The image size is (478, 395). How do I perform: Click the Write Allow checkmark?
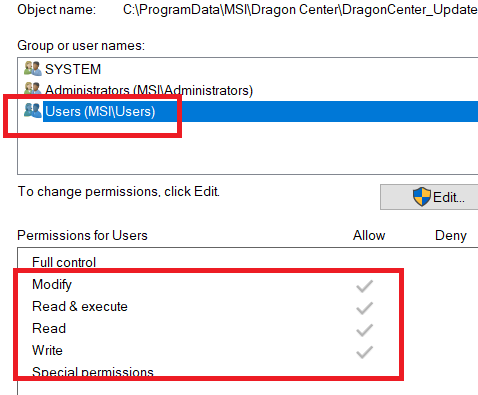364,352
